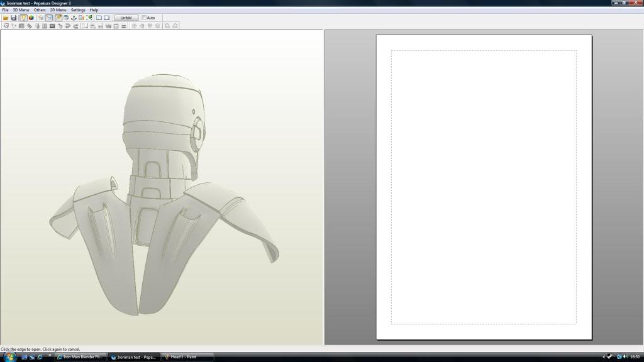Click the black rectangle icon in second toolbar
This screenshot has width=644, height=362.
52,26
